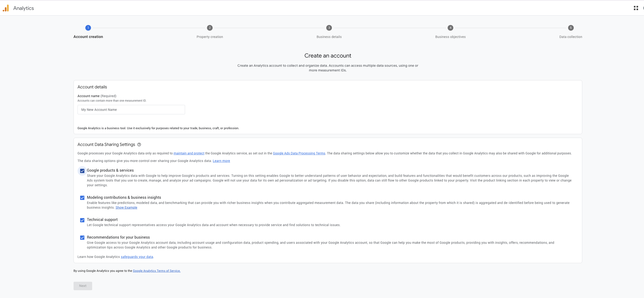Click the help icon beside Data Sharing Settings

coord(139,145)
